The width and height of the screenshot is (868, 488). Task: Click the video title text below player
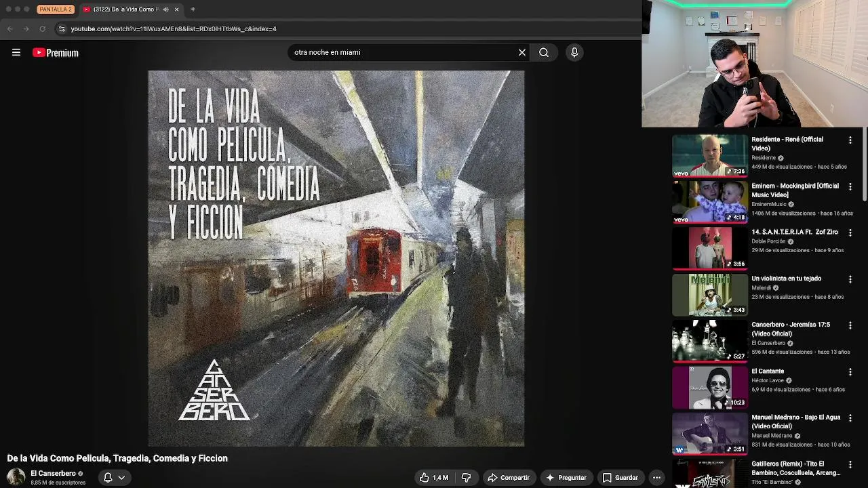(117, 458)
